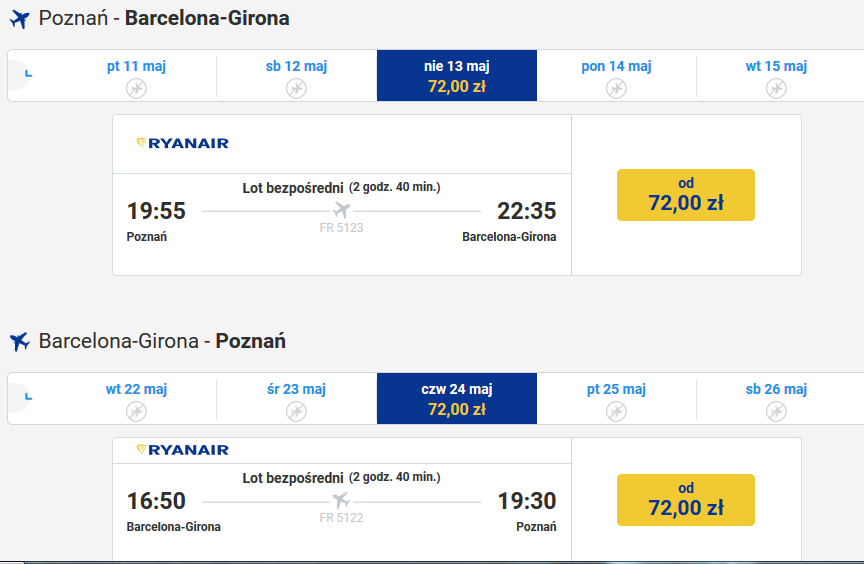864x564 pixels.
Task: Show earlier return dates with left arrow
Action: (x=22, y=397)
